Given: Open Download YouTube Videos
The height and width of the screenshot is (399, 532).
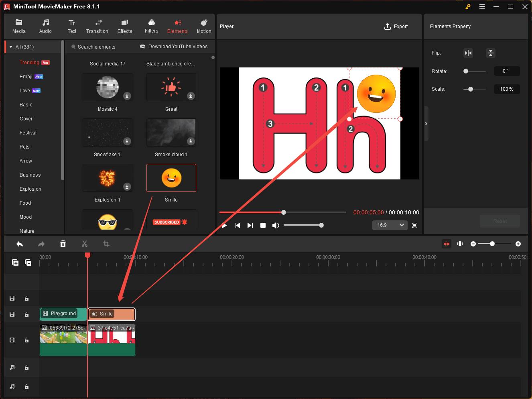Looking at the screenshot, I should coord(174,47).
